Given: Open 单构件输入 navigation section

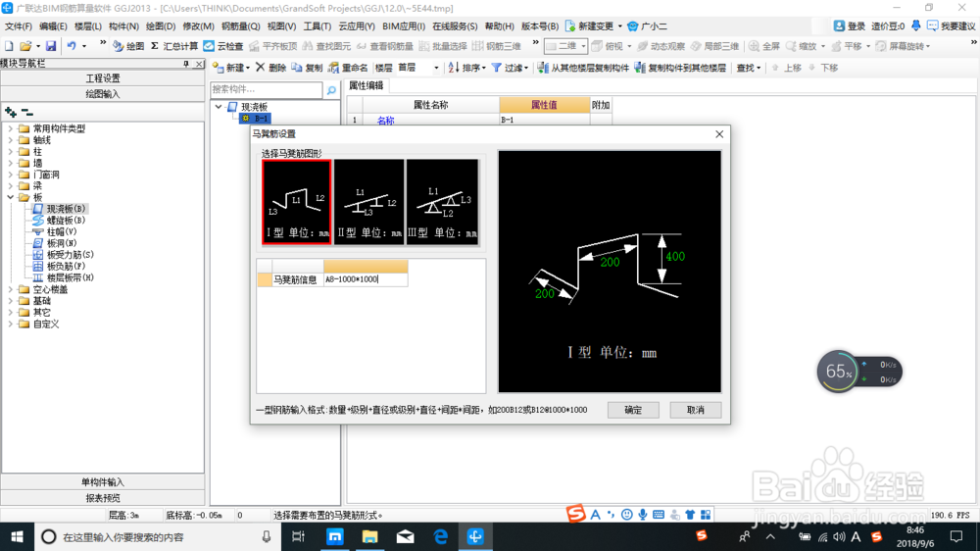Looking at the screenshot, I should point(103,482).
